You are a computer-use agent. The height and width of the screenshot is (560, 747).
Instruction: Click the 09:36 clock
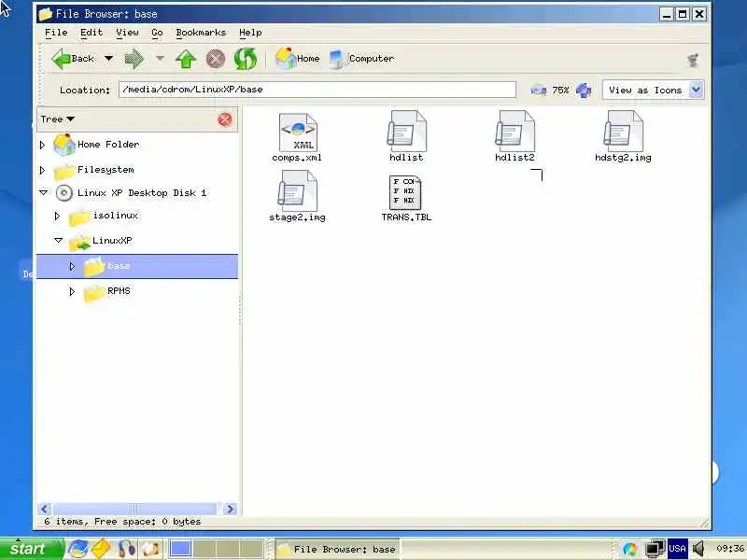[x=729, y=549]
